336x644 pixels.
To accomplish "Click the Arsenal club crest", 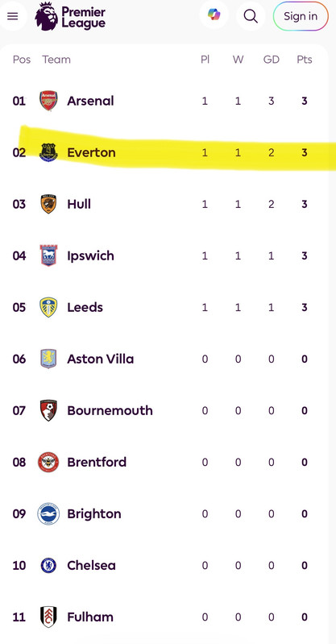I will [x=48, y=101].
